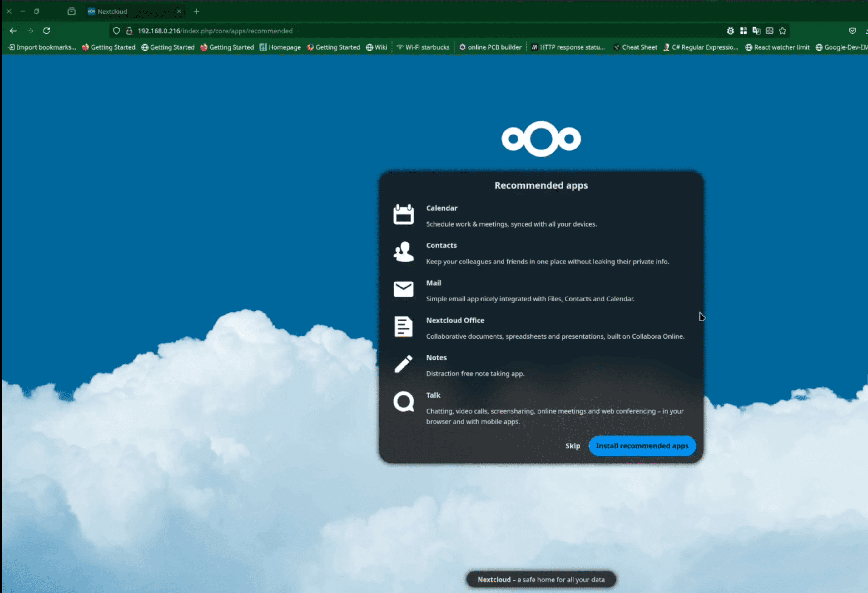Open a new tab with plus button
This screenshot has width=868, height=593.
pyautogui.click(x=196, y=12)
